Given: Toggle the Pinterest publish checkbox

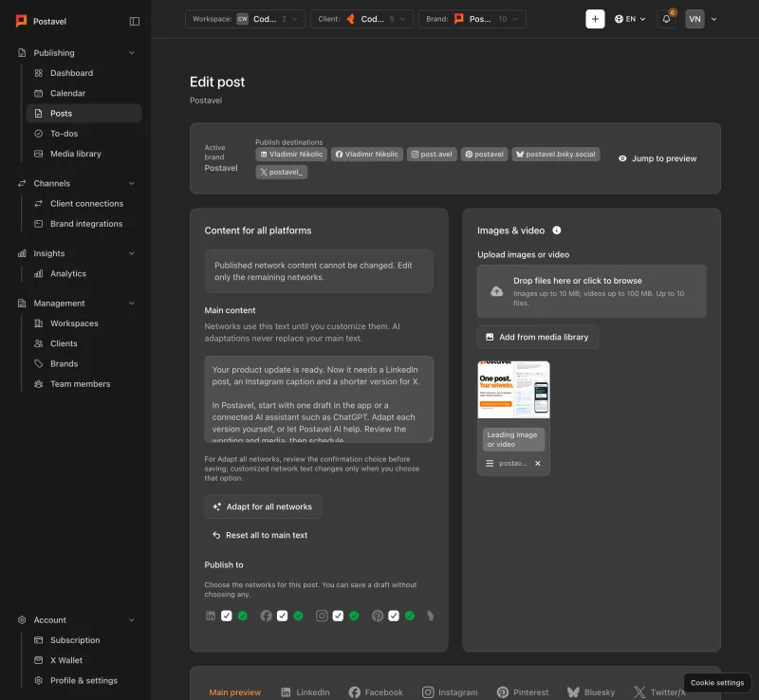Looking at the screenshot, I should tap(394, 616).
